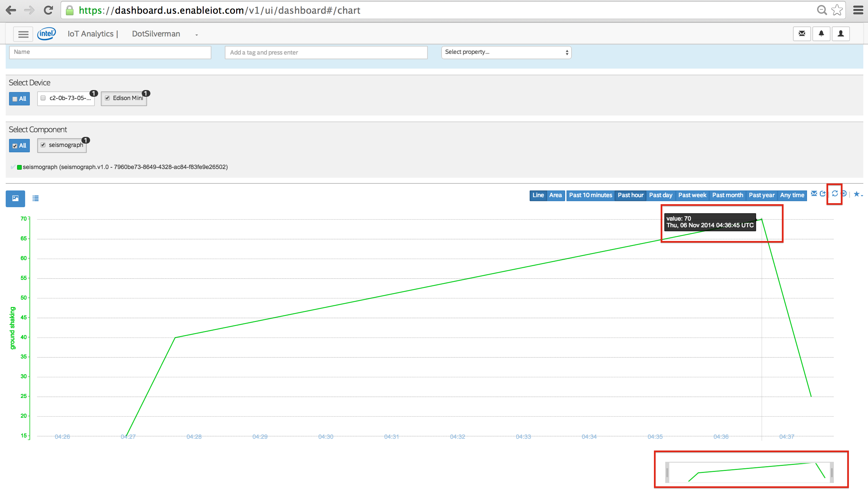Show the Past year range
The image size is (868, 489).
point(761,195)
